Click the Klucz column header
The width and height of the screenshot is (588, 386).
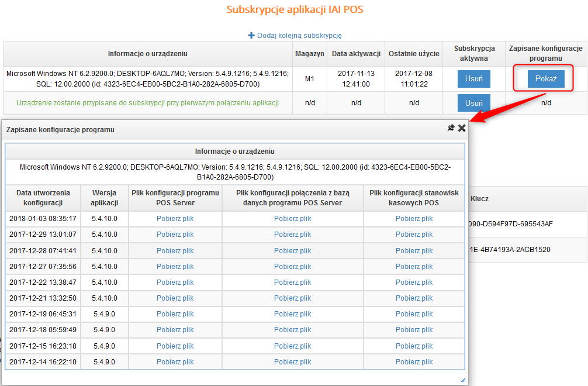[x=480, y=199]
